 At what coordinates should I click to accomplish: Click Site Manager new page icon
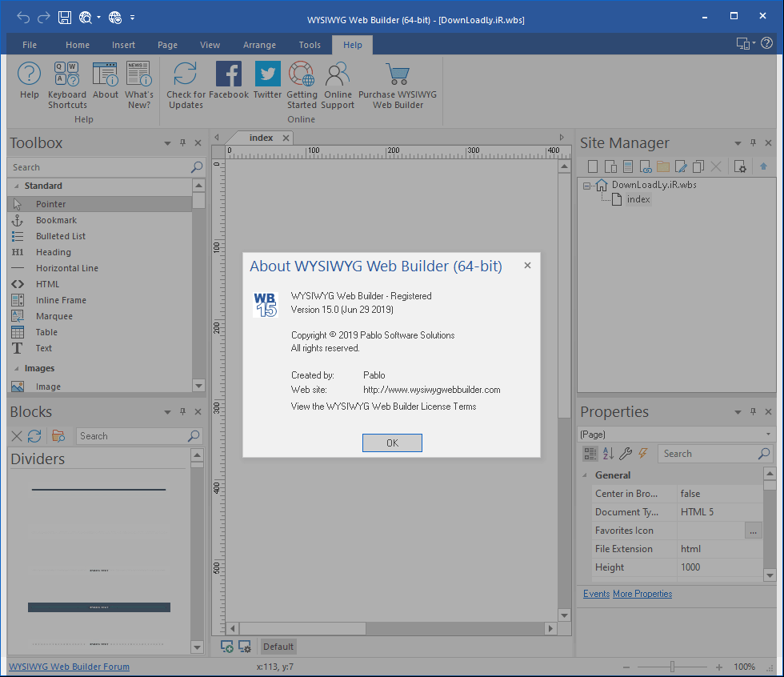pos(593,166)
